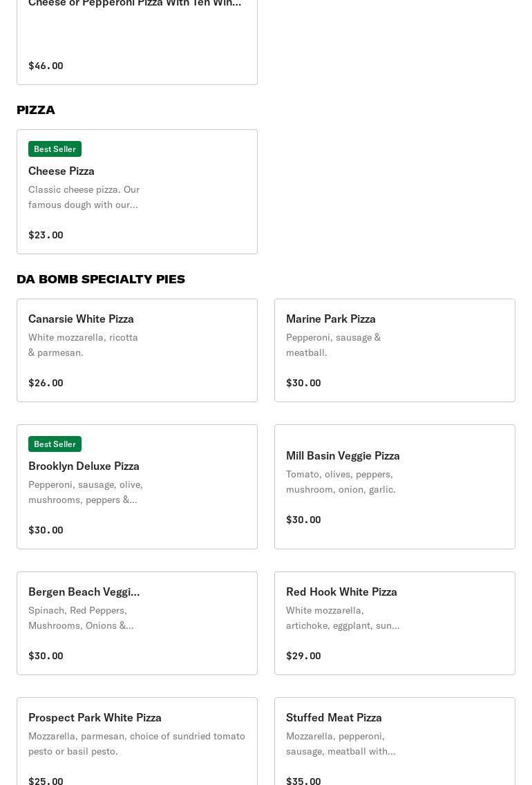
Task: Select the Stuffed Meat Pizza card
Action: (395, 741)
